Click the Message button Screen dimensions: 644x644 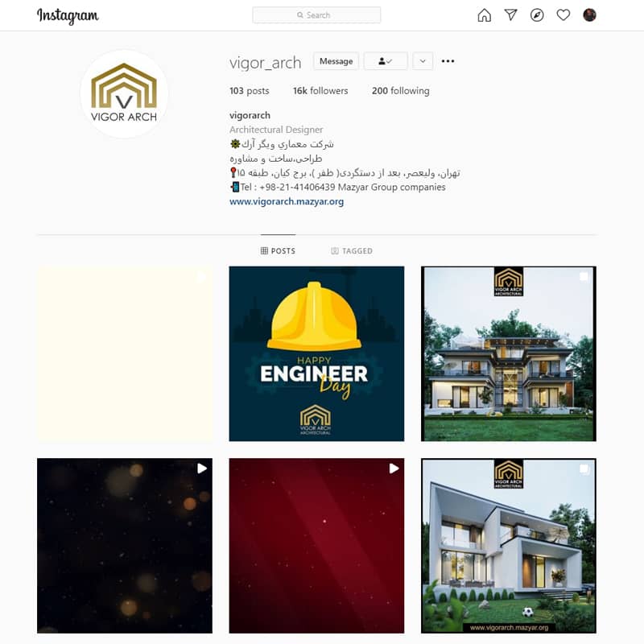(336, 61)
